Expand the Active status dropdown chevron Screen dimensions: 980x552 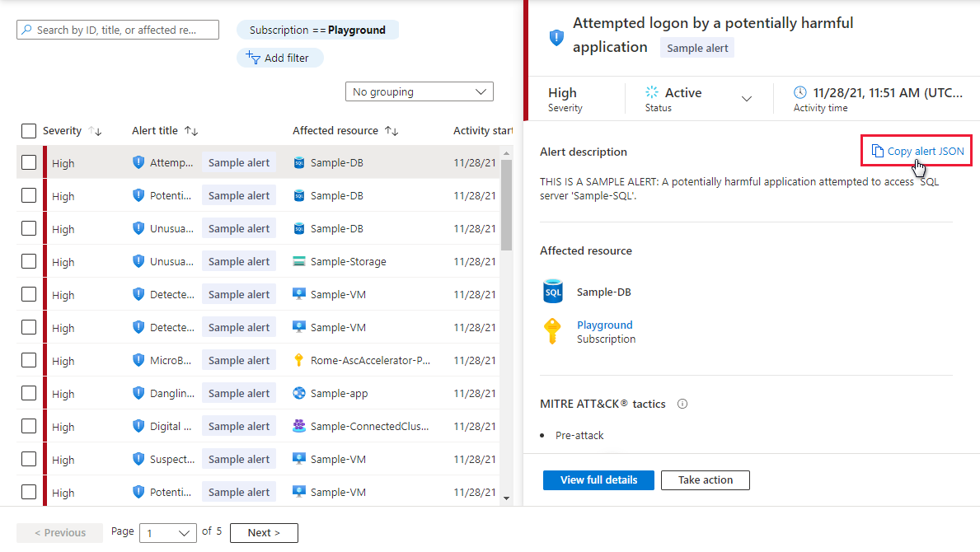point(747,99)
